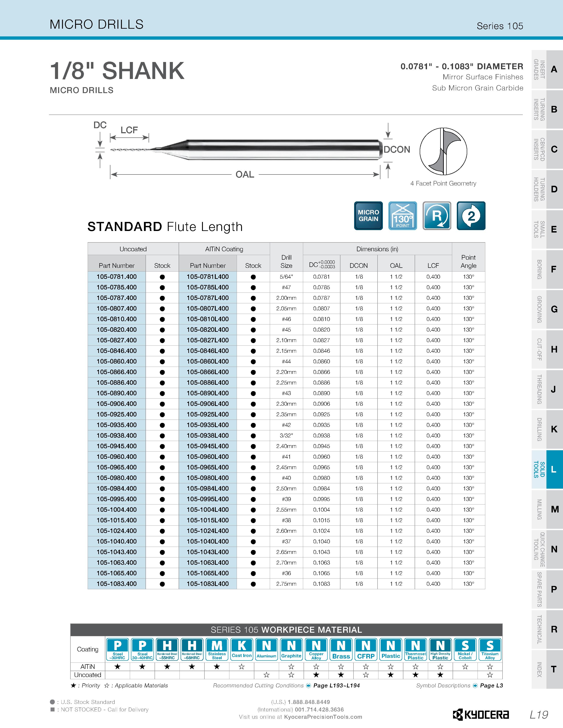Click the N Thermoset Plastic icon
Viewport: 563px width, 728px height.
pyautogui.click(x=416, y=649)
